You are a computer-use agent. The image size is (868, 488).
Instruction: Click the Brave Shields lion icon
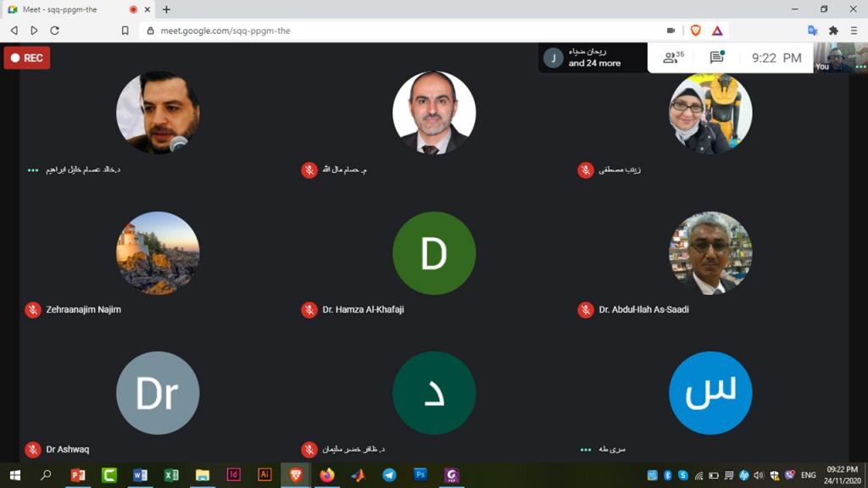point(695,30)
